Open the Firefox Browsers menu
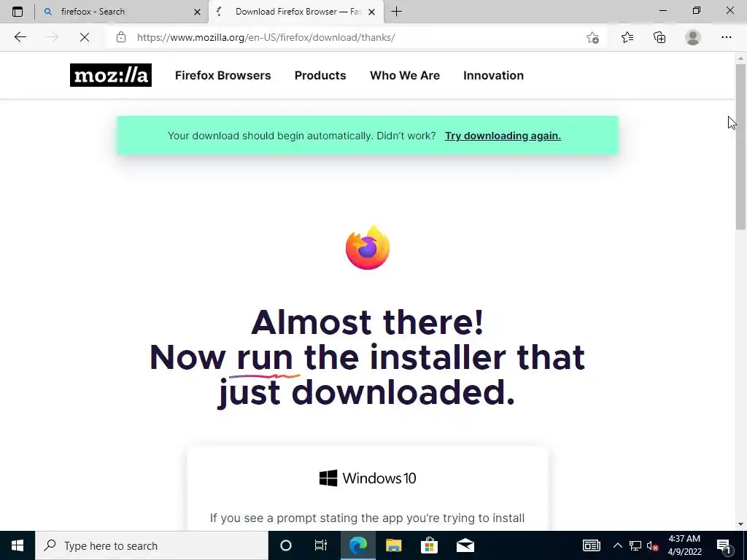 pyautogui.click(x=223, y=75)
